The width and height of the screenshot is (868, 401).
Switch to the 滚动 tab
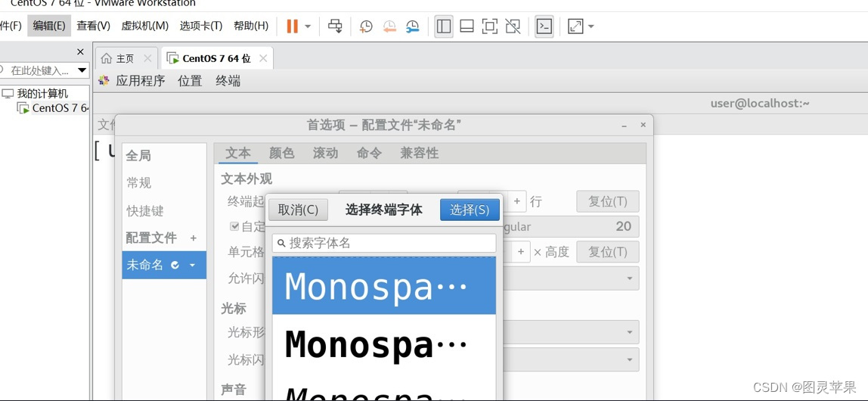[325, 153]
